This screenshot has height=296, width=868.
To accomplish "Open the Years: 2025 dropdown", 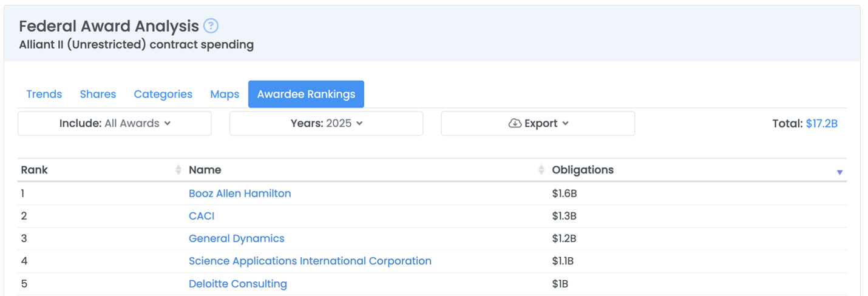I will point(326,123).
